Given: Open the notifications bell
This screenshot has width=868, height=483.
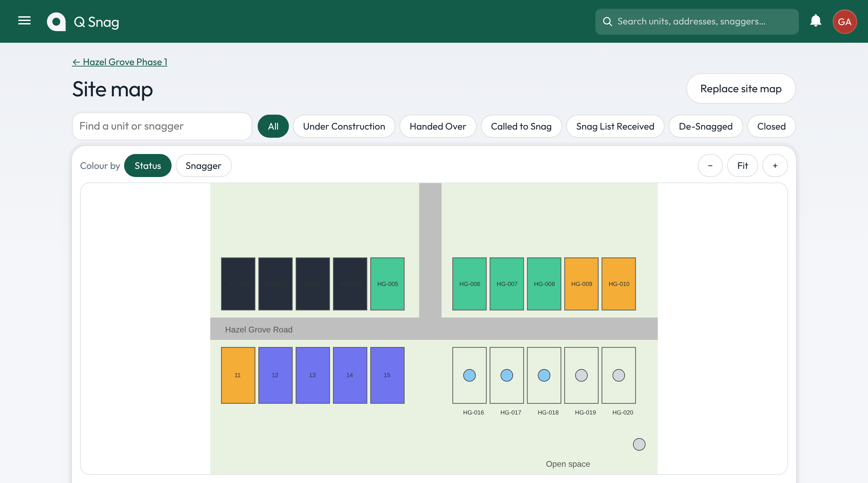Looking at the screenshot, I should (815, 21).
